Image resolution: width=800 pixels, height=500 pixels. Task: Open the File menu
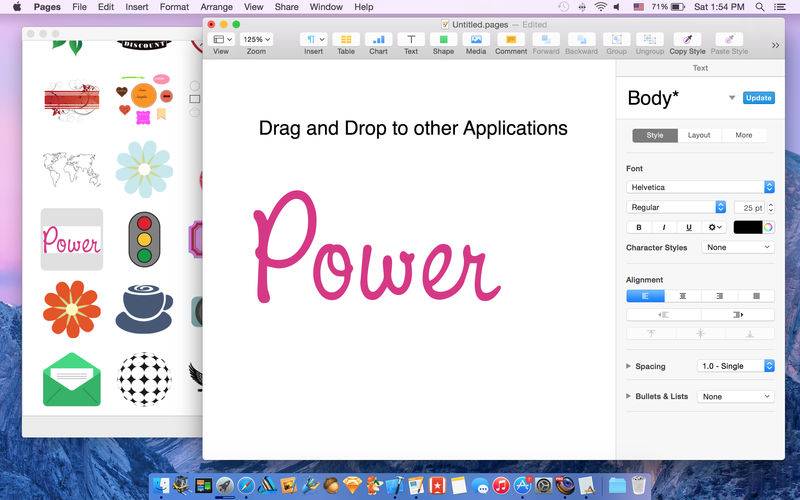(80, 7)
